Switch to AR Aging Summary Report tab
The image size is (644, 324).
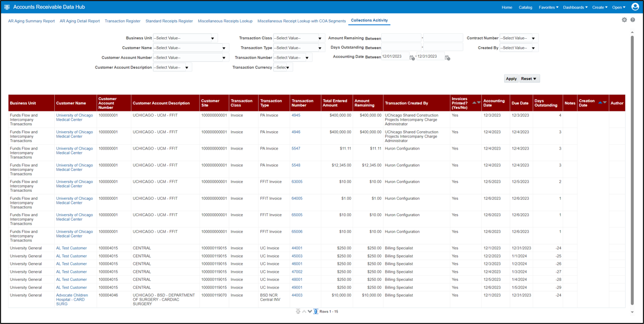click(31, 21)
